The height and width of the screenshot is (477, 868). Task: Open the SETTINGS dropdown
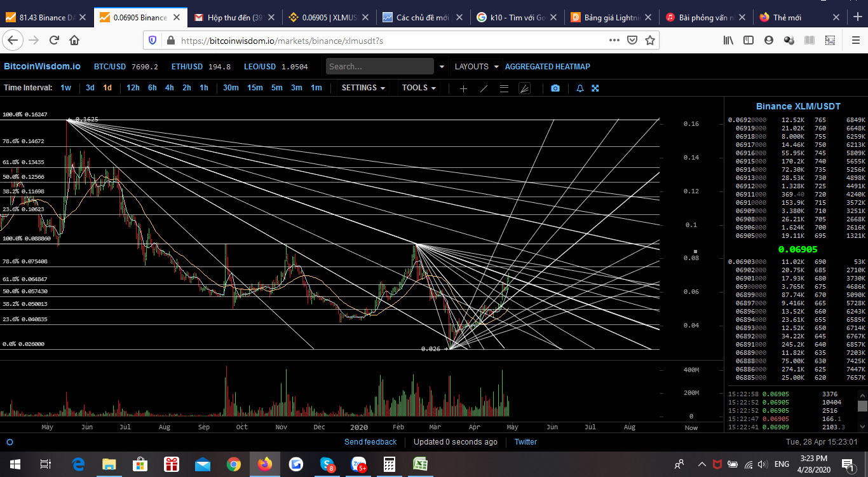point(363,88)
